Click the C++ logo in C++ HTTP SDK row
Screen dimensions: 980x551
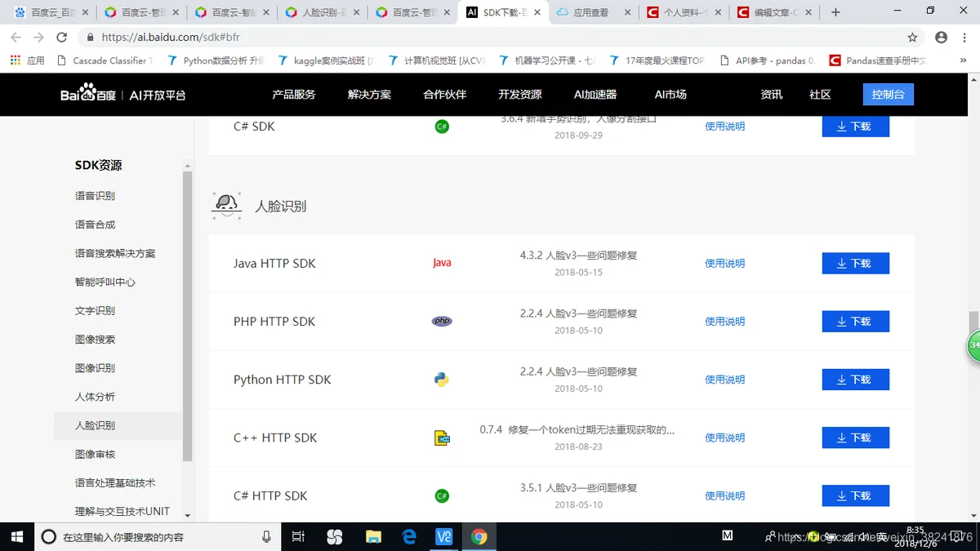[442, 438]
